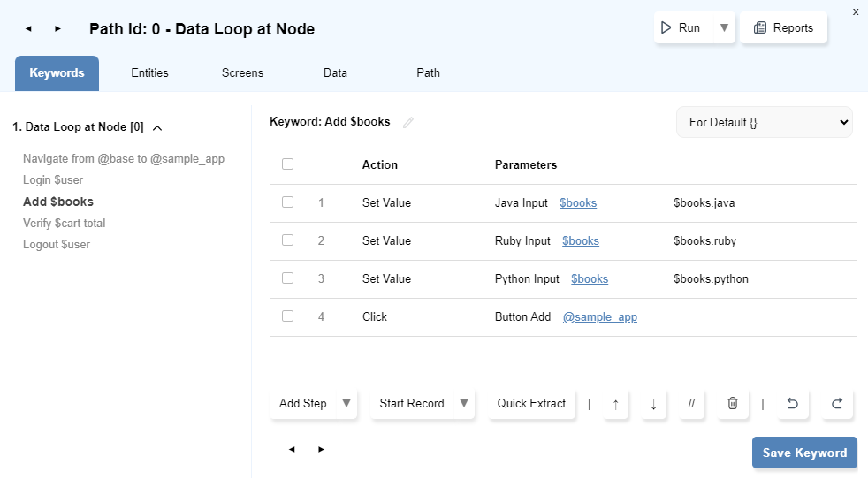Expand the Add Step dropdown arrow
This screenshot has height=487, width=868.
346,404
